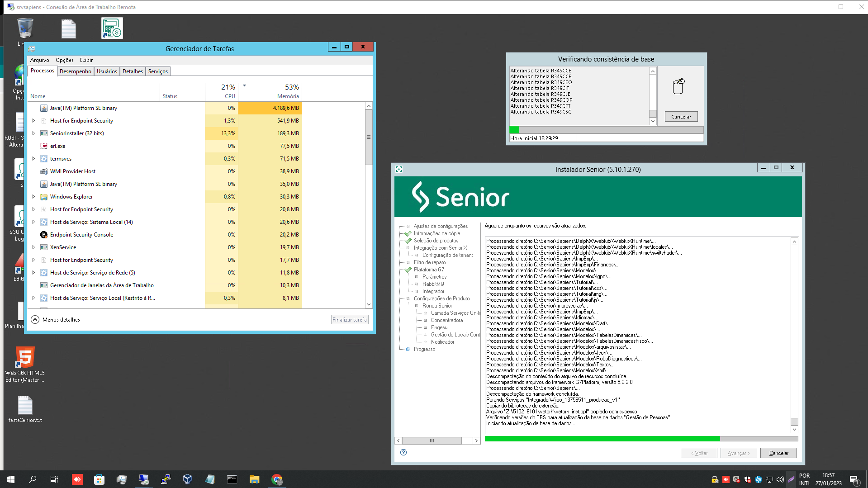Switch to the Desempenho tab
Screen dimensions: 868x488
click(76, 71)
